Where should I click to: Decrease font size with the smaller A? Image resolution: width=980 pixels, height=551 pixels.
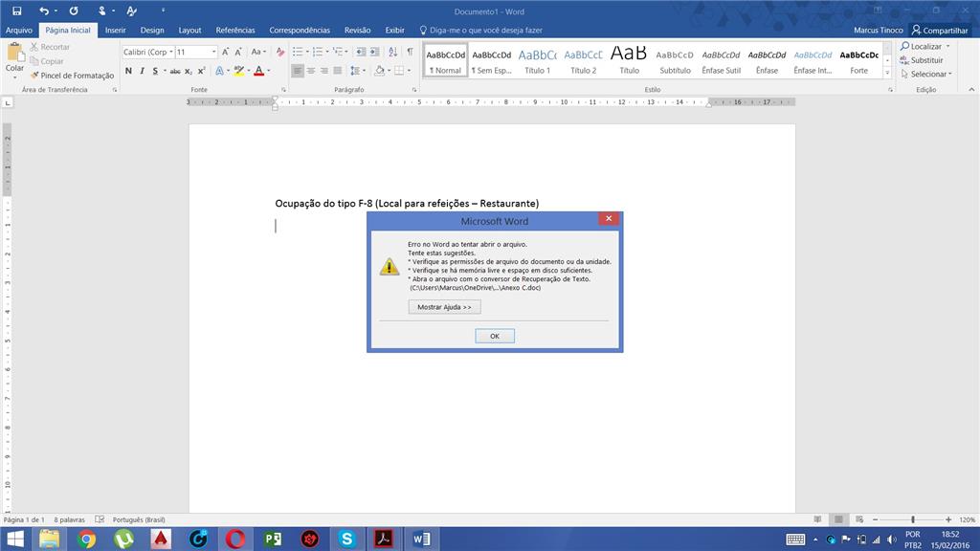[238, 52]
